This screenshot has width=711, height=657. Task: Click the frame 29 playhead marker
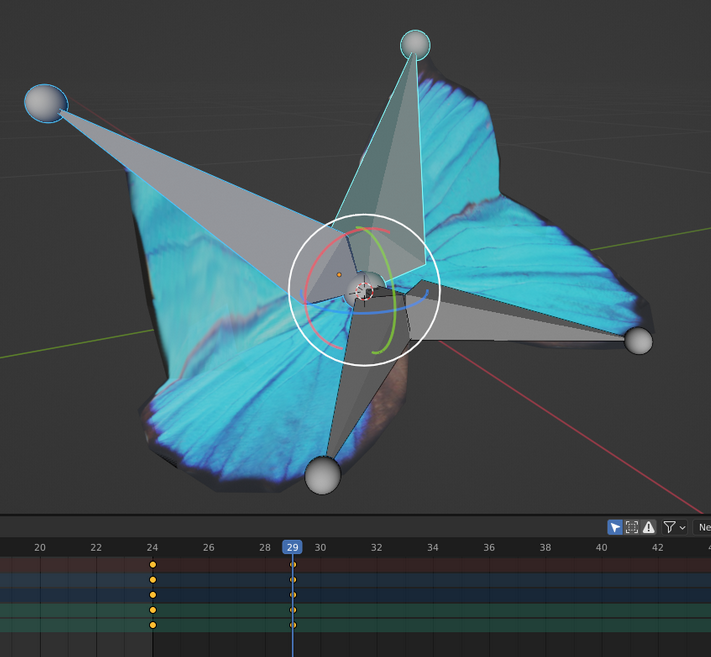pos(292,547)
